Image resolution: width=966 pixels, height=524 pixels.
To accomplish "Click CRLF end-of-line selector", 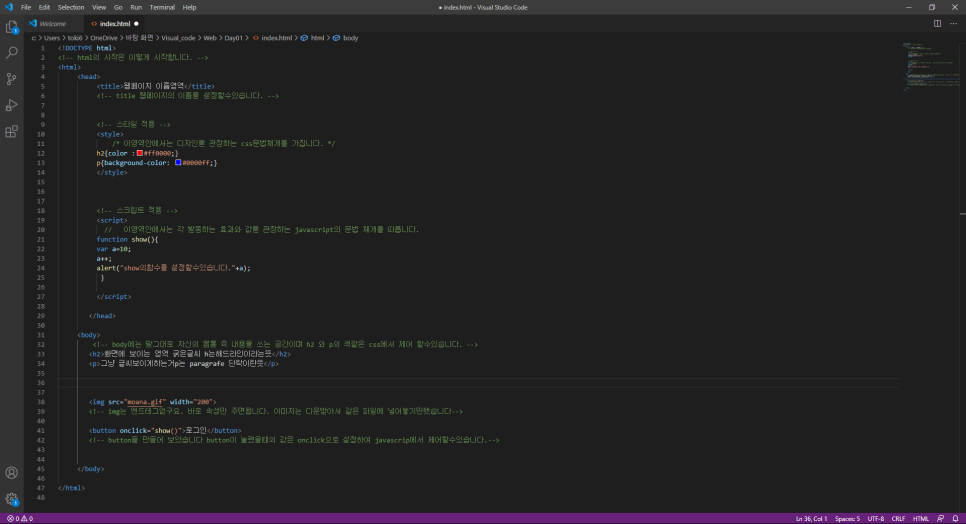I will click(898, 519).
